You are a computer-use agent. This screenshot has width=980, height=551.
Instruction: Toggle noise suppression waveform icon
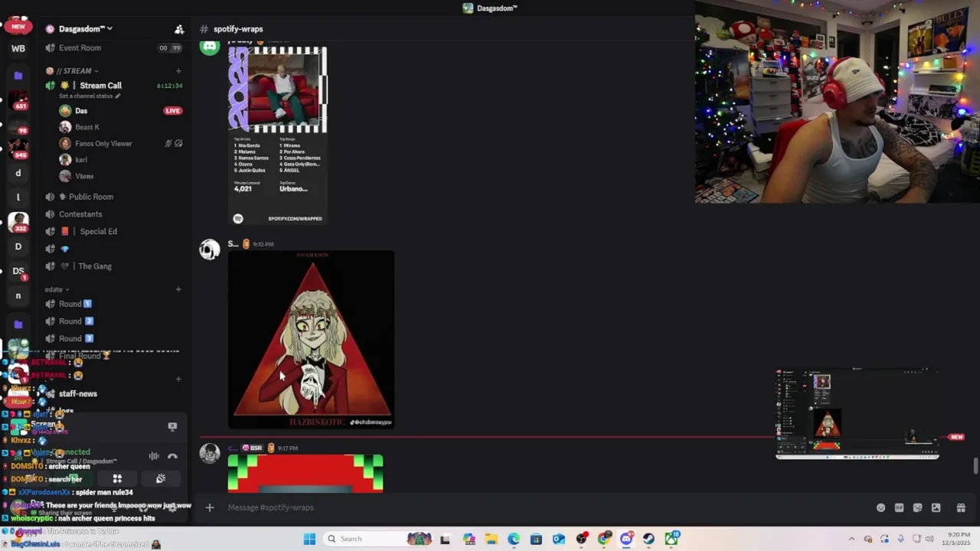(154, 456)
